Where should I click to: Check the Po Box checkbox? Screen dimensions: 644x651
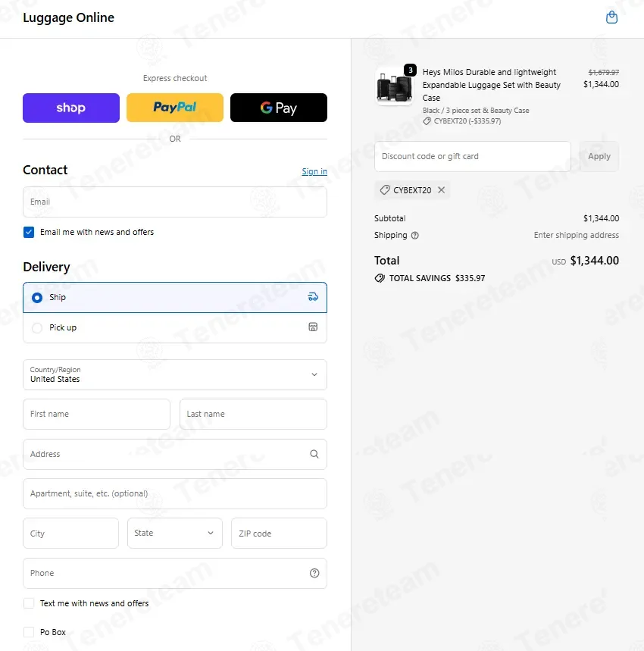click(29, 632)
